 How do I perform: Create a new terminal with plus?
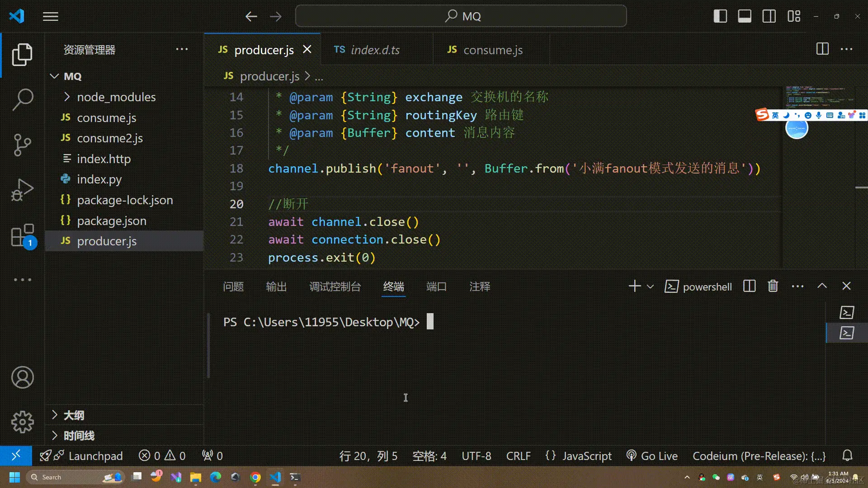coord(635,286)
